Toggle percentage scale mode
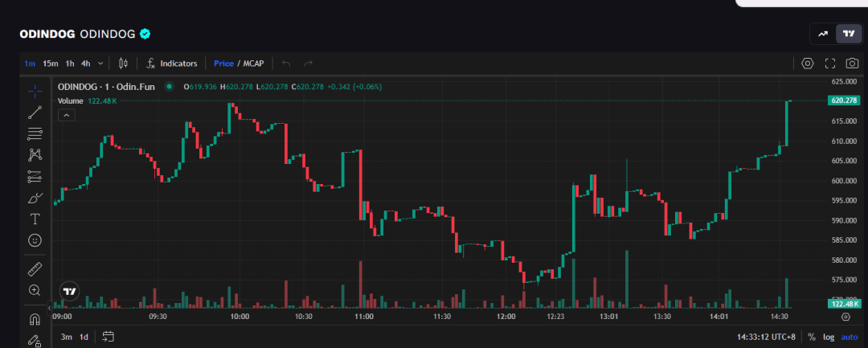This screenshot has height=348, width=868. point(812,337)
